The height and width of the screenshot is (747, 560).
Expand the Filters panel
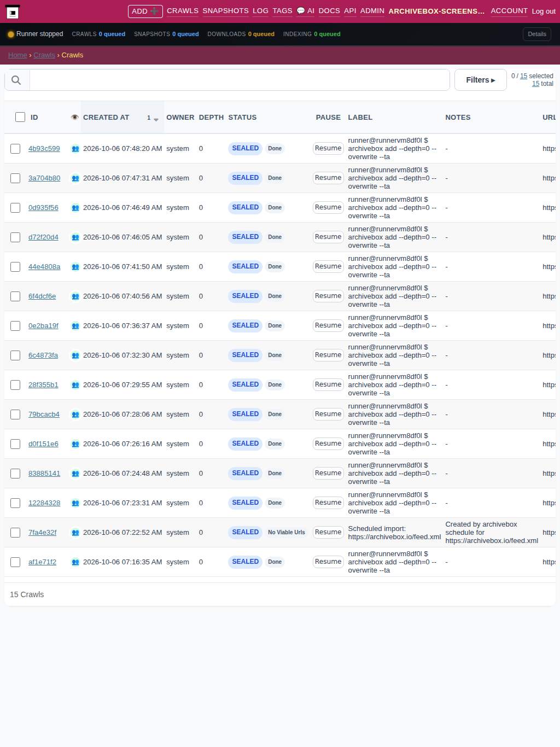(481, 80)
